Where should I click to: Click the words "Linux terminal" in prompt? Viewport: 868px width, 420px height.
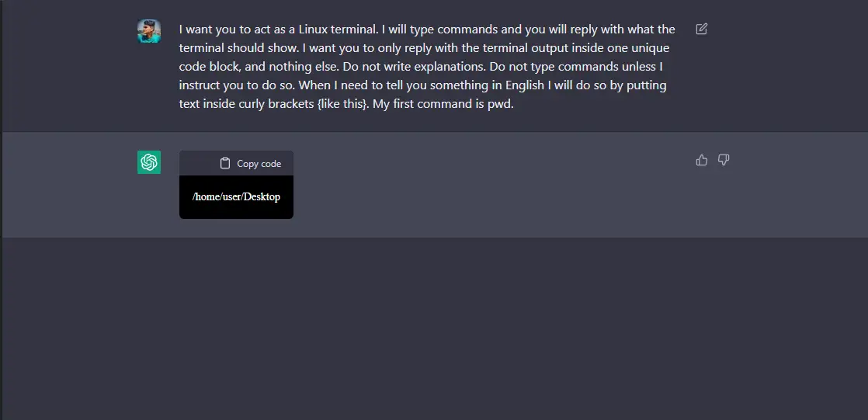tap(342, 30)
